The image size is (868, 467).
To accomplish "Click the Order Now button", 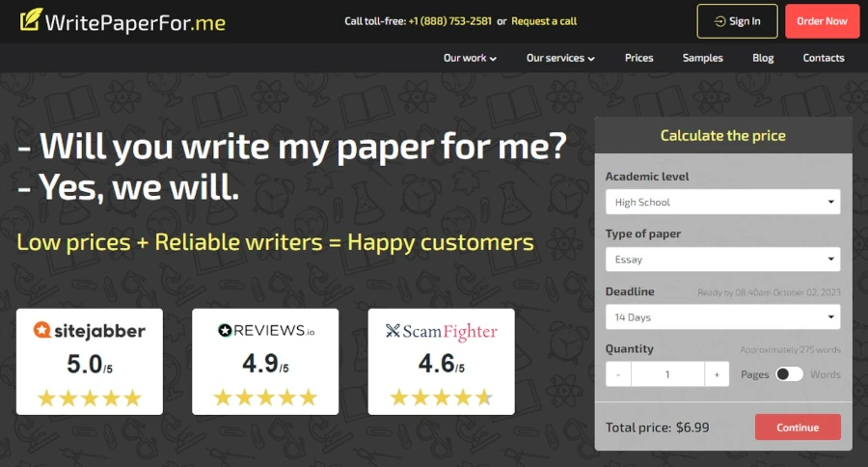I will coord(822,21).
